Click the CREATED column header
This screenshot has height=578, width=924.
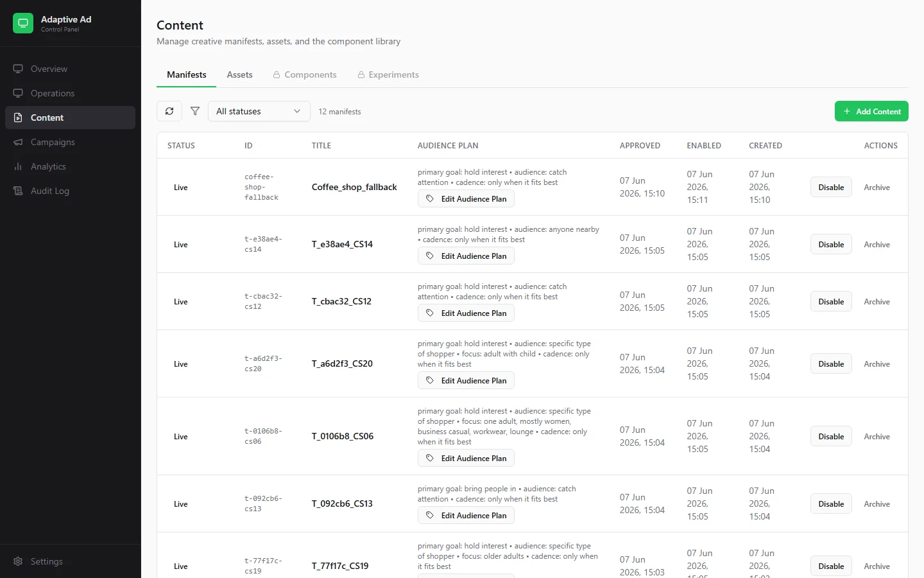(x=766, y=146)
